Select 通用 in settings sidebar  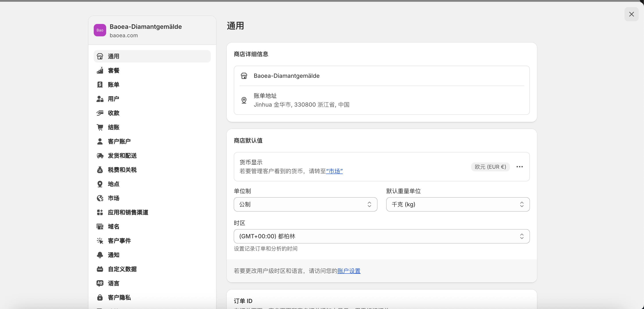pyautogui.click(x=152, y=56)
